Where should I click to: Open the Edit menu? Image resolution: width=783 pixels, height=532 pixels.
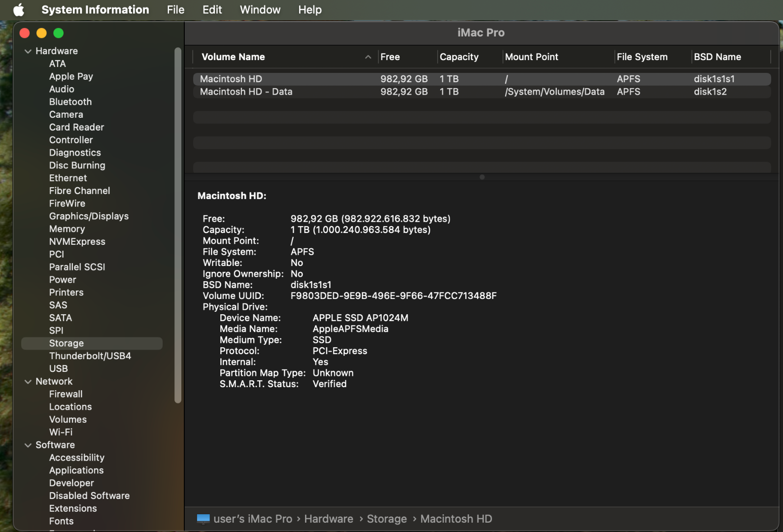click(212, 10)
